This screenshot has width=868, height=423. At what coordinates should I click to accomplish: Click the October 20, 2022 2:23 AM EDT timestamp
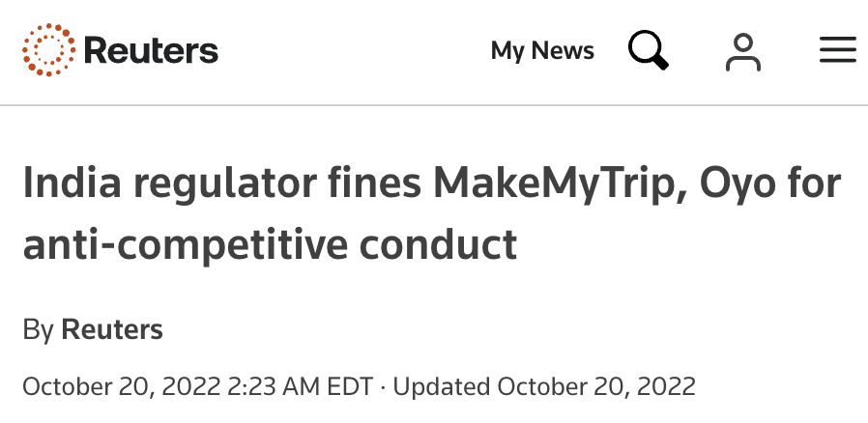tap(197, 386)
